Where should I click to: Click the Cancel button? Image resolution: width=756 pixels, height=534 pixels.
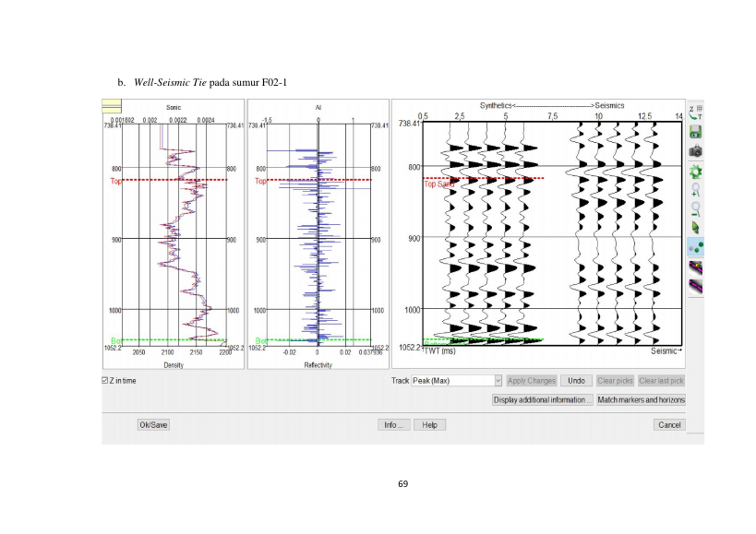pos(669,424)
